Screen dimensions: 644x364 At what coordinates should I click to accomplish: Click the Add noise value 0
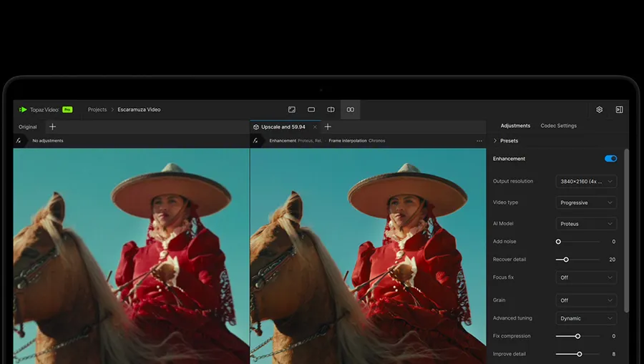tap(614, 242)
